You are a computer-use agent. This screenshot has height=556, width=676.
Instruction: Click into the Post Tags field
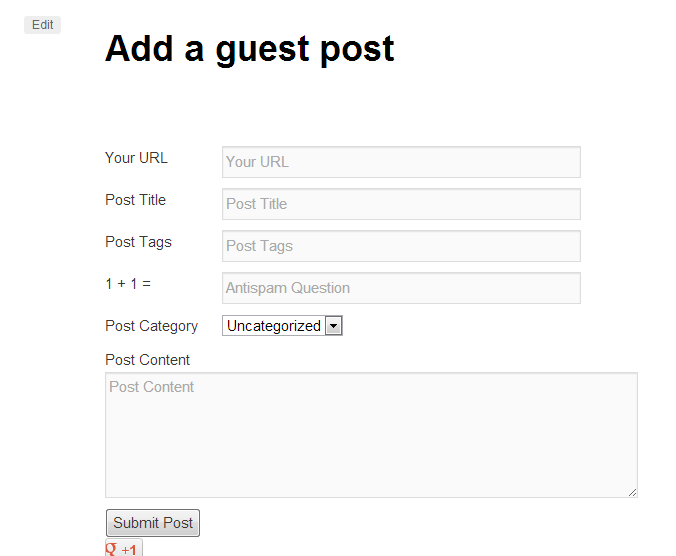[x=400, y=246]
